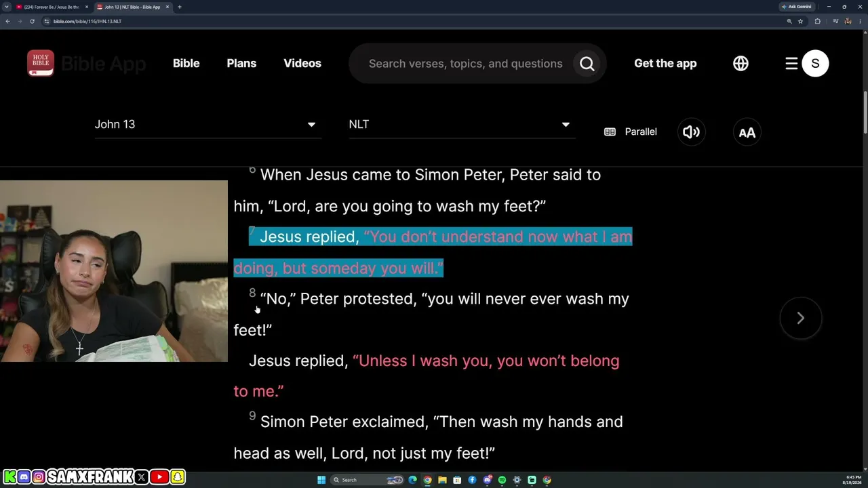The image size is (868, 488).
Task: Open Discord from taskbar
Action: [x=487, y=480]
